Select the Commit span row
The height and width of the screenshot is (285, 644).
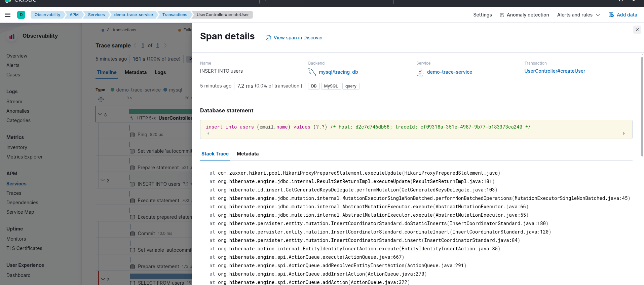[x=145, y=230]
